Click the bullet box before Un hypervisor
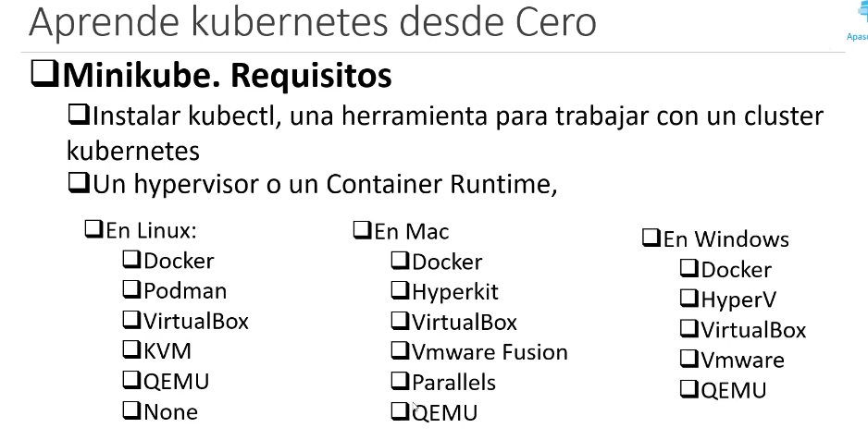Screen dimensions: 868x440 [78, 182]
